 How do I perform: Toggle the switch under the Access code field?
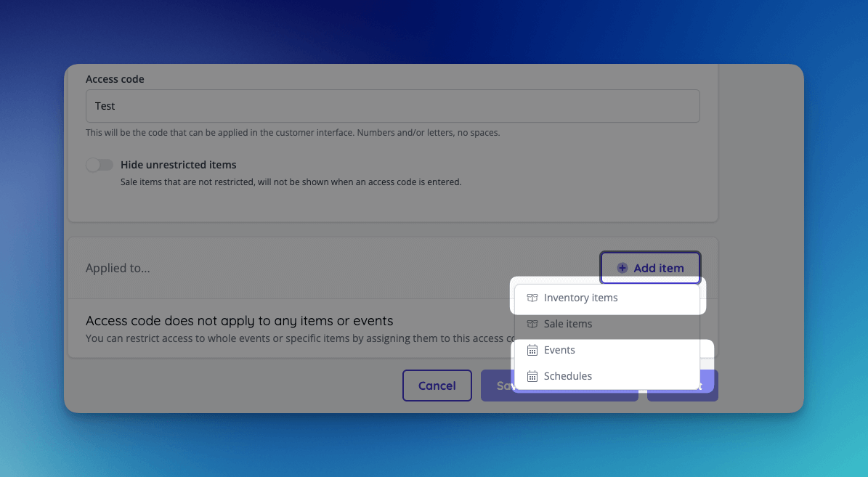pos(100,165)
